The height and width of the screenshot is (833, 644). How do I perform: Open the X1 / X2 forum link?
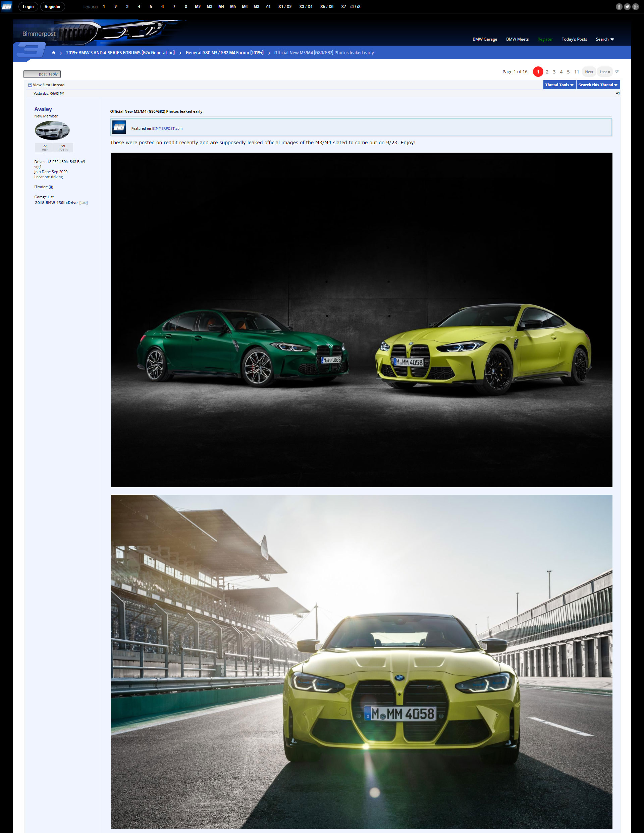click(285, 6)
